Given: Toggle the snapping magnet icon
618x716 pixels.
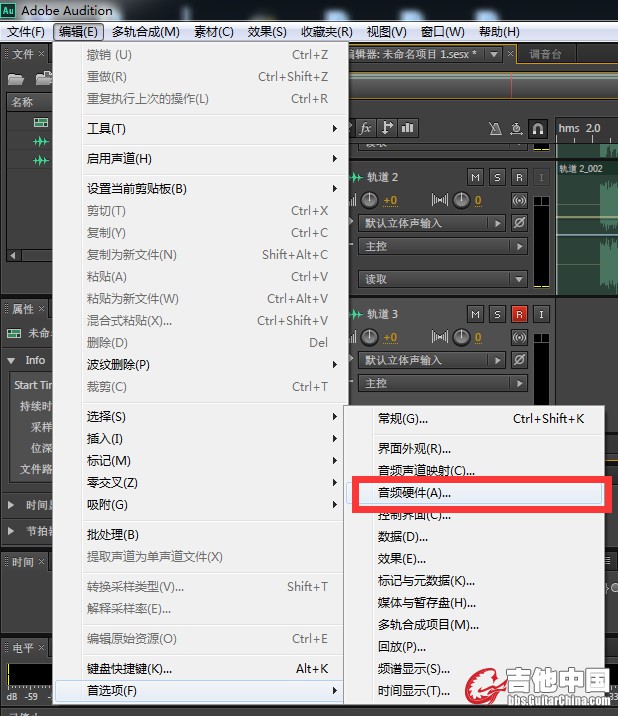Looking at the screenshot, I should 538,129.
